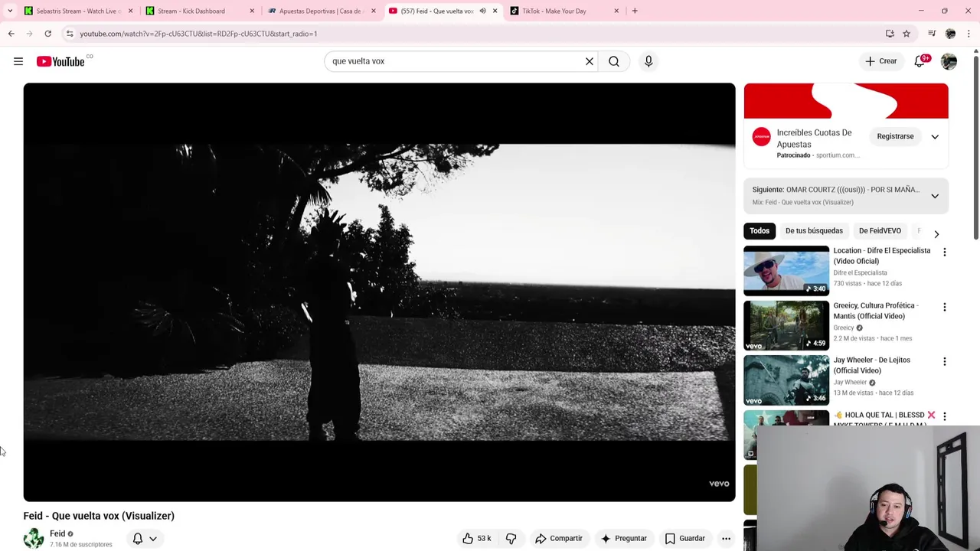This screenshot has width=980, height=551.
Task: Switch to the TikTok - Make Your Day tab
Action: (x=565, y=11)
